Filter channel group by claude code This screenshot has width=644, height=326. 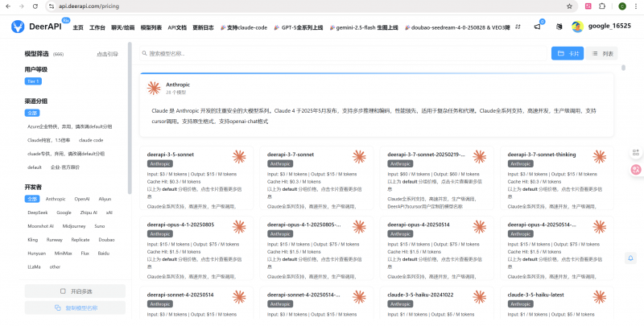[90, 139]
